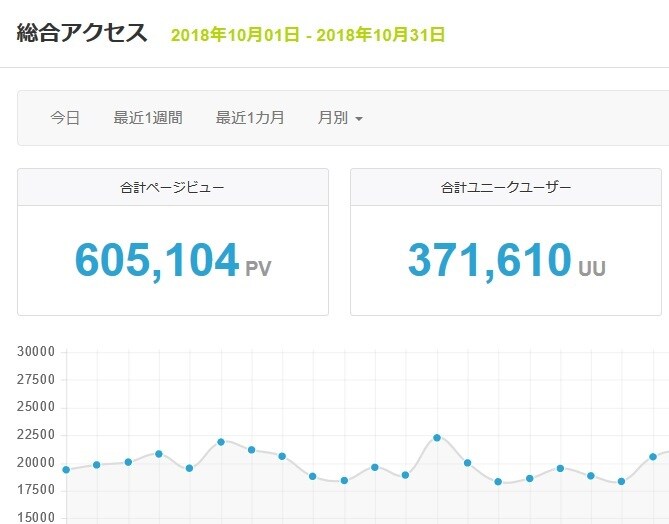Click the 合計ページビュー header
Screen dimensions: 669x524
tap(172, 187)
